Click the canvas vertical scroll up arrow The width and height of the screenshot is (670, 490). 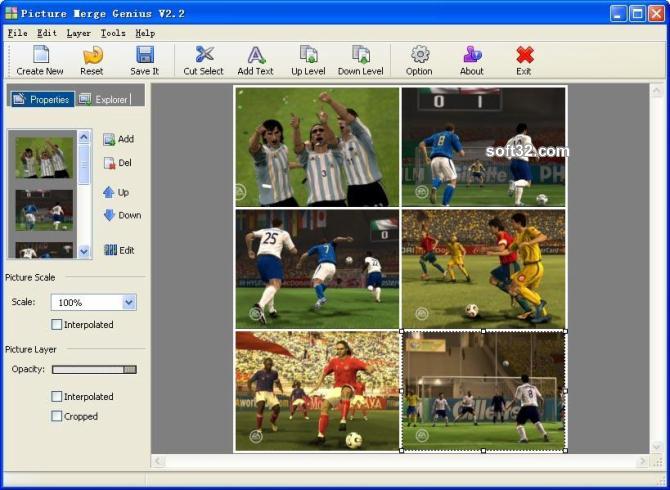[656, 91]
